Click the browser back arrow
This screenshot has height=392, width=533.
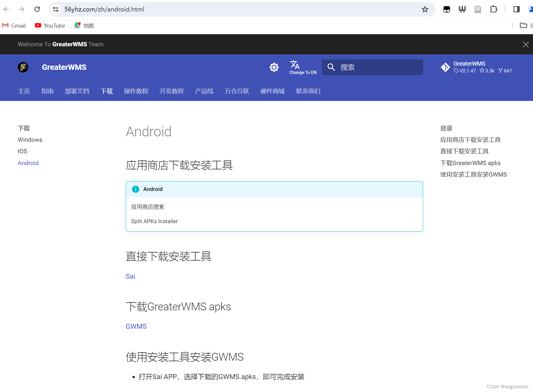(6, 9)
